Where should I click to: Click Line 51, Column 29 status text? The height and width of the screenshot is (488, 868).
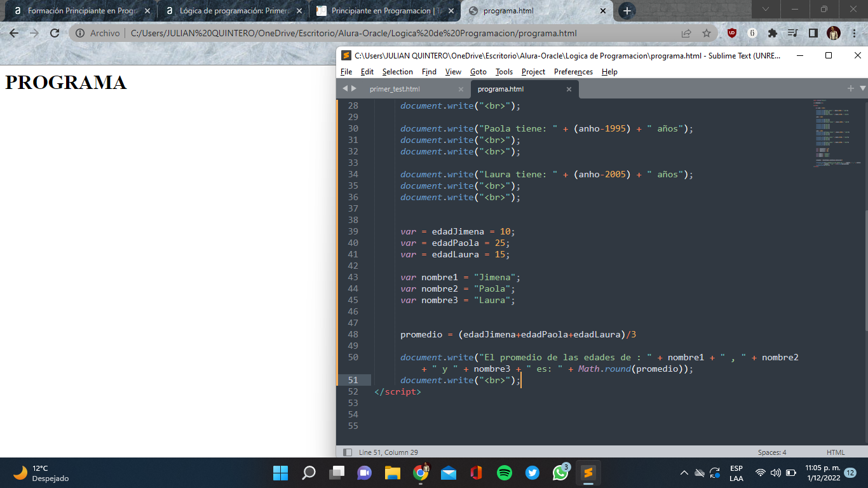point(388,452)
